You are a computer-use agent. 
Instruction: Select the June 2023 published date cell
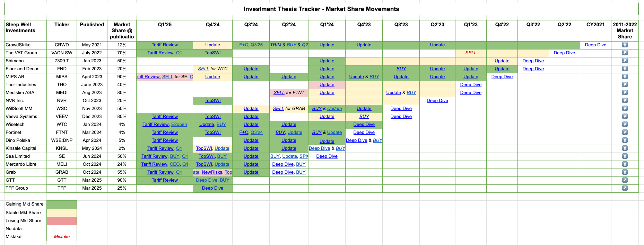92,84
